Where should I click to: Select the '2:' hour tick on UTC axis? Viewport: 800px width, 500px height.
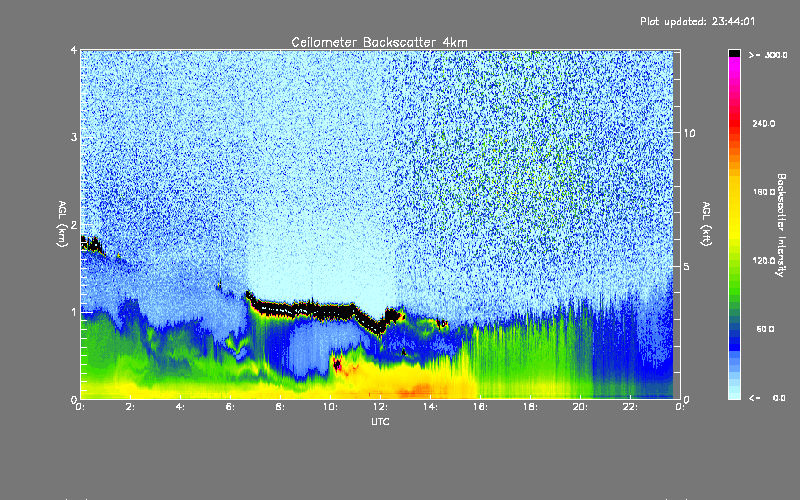(x=131, y=407)
